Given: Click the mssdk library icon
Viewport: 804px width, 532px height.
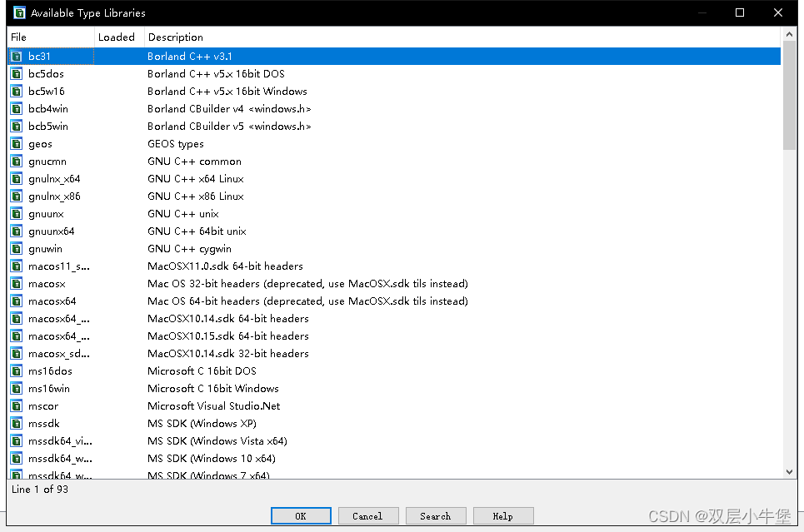Looking at the screenshot, I should [17, 423].
